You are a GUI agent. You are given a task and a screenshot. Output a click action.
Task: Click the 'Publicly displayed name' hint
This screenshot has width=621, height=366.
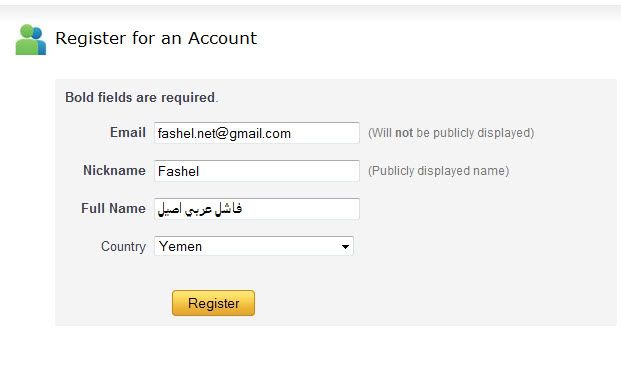pos(438,171)
